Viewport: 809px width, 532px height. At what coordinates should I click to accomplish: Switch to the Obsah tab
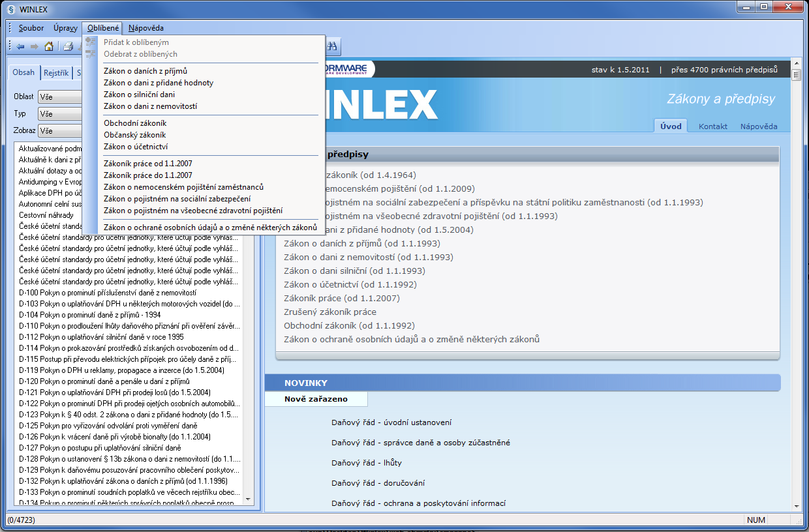point(24,73)
